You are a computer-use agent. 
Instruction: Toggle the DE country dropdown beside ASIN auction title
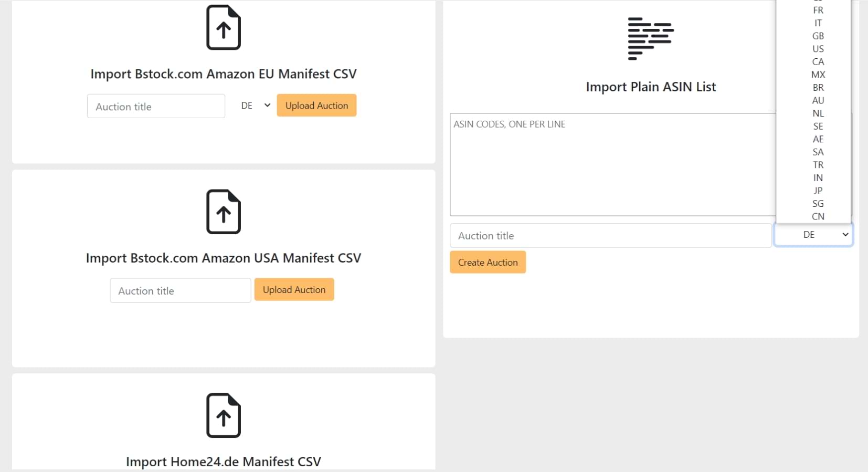point(813,235)
